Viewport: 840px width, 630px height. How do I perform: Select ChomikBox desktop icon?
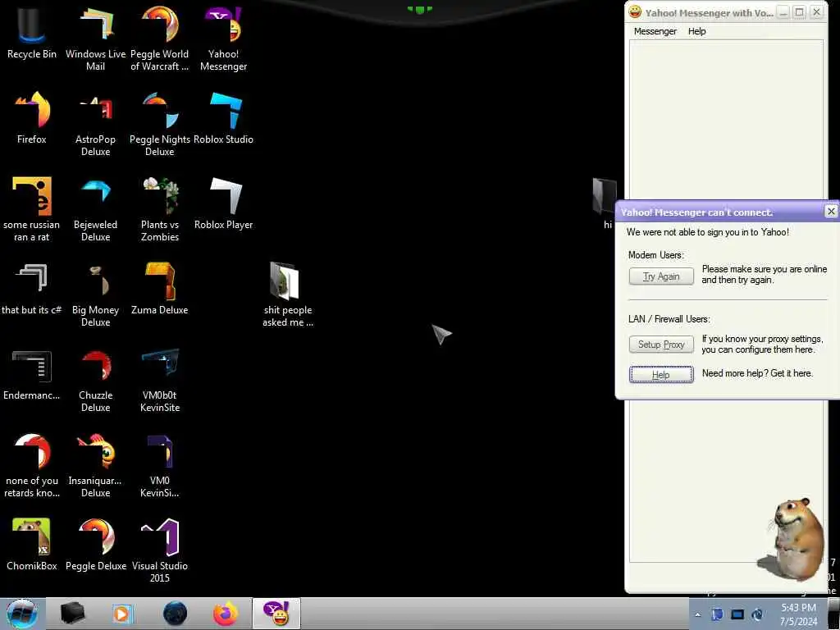32,545
